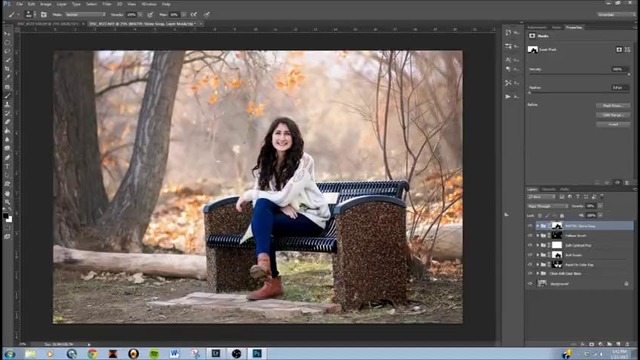The image size is (640, 360).
Task: Open the collapsed Character panel icon
Action: tap(508, 60)
